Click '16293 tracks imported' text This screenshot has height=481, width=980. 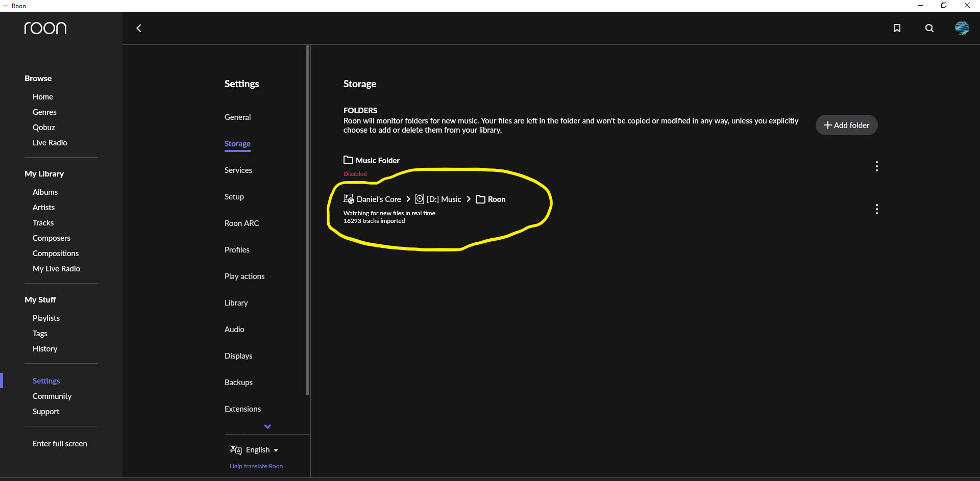click(374, 221)
